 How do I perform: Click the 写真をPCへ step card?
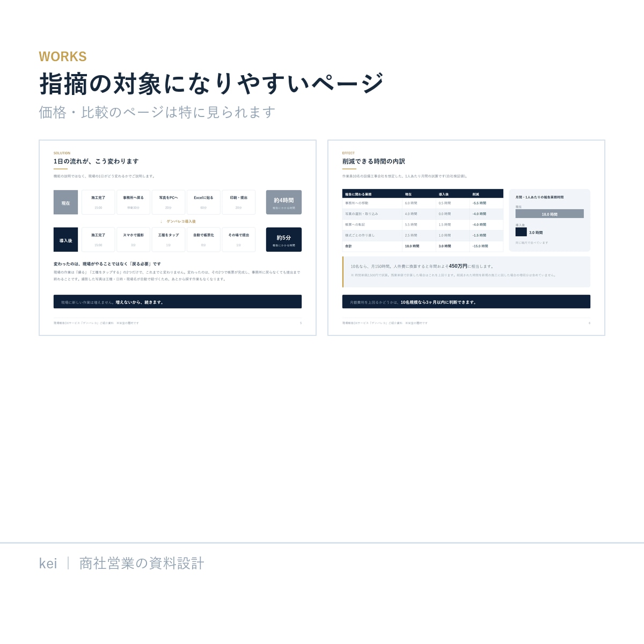[169, 202]
